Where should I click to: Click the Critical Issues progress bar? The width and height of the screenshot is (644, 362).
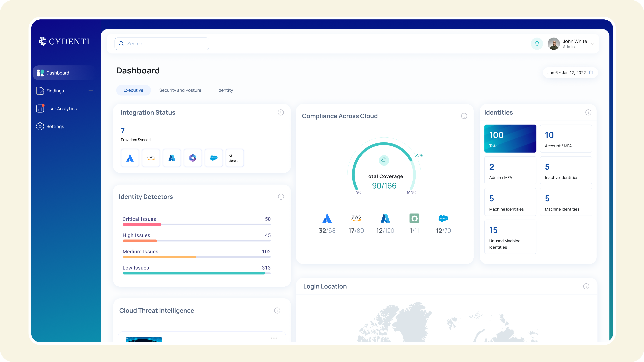197,224
